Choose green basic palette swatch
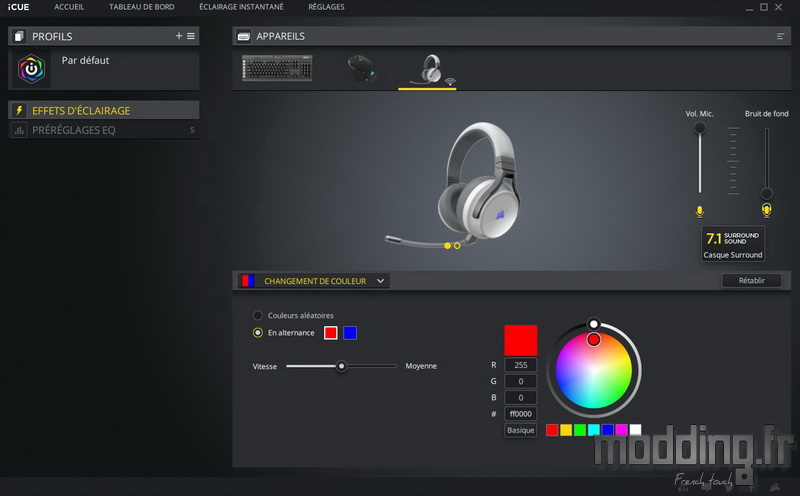 tap(580, 430)
